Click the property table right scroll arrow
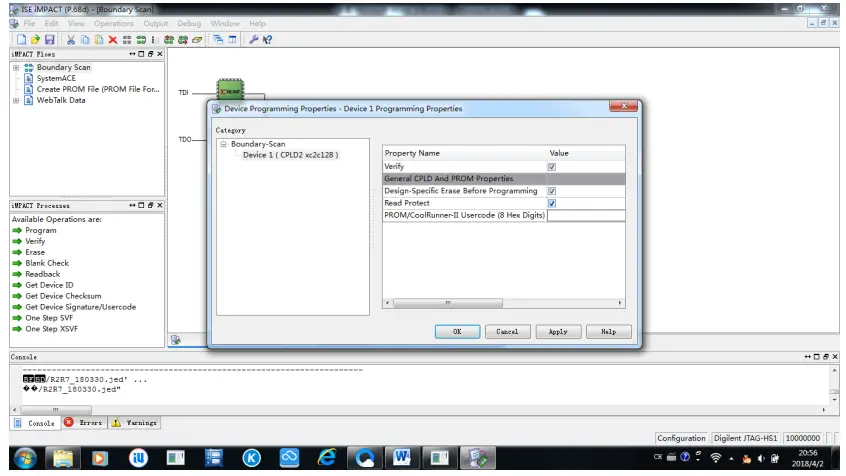This screenshot has width=846, height=476. [620, 303]
